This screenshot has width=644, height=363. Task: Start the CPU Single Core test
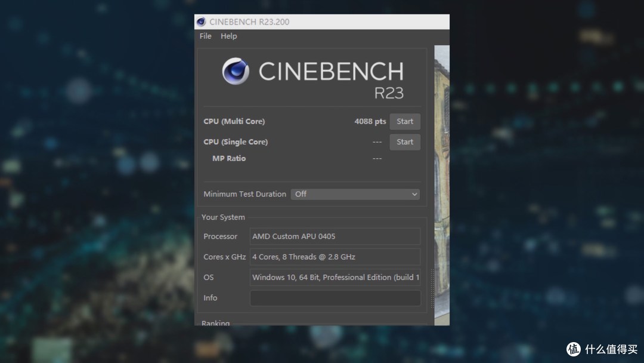405,142
